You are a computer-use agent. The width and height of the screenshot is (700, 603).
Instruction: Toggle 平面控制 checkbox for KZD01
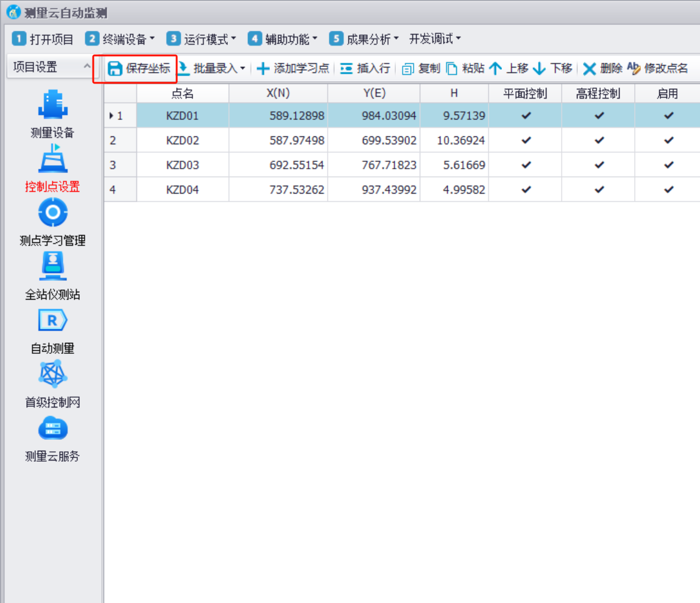526,116
